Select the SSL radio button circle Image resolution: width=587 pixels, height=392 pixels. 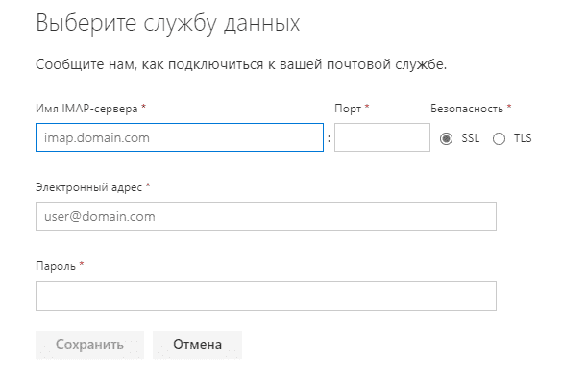447,138
